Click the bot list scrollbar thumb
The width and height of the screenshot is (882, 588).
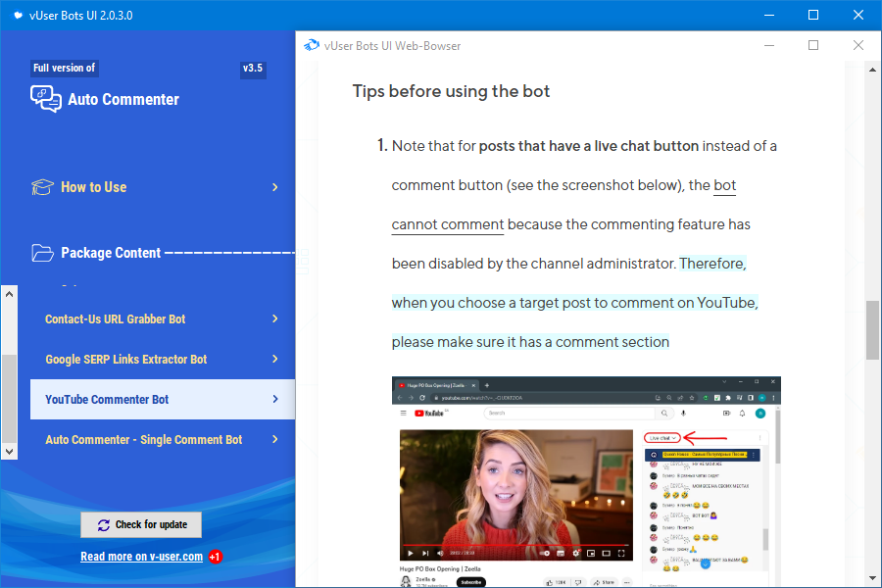[x=9, y=399]
